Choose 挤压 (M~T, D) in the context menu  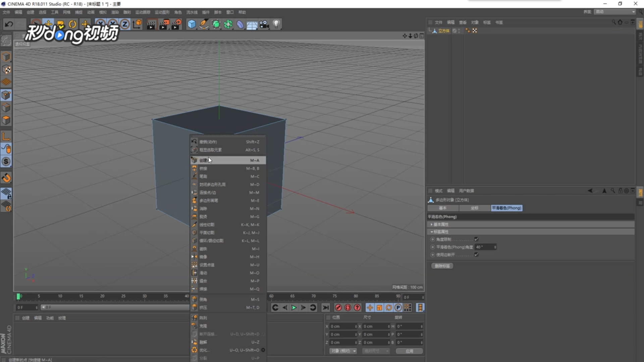coord(228,307)
